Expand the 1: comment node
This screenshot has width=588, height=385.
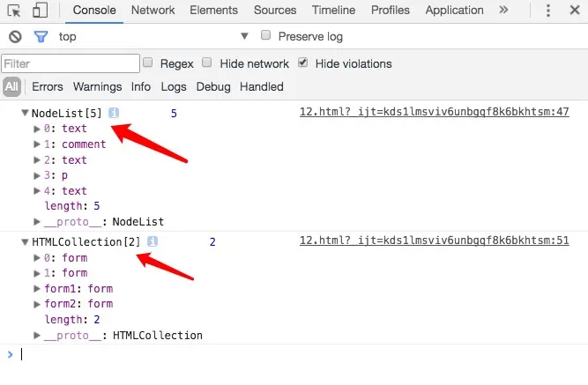tap(37, 144)
